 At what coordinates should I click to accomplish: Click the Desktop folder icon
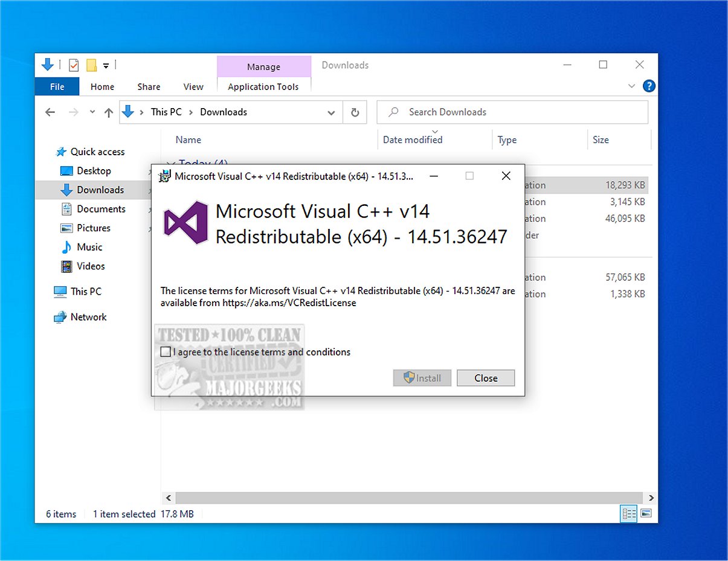(x=66, y=171)
